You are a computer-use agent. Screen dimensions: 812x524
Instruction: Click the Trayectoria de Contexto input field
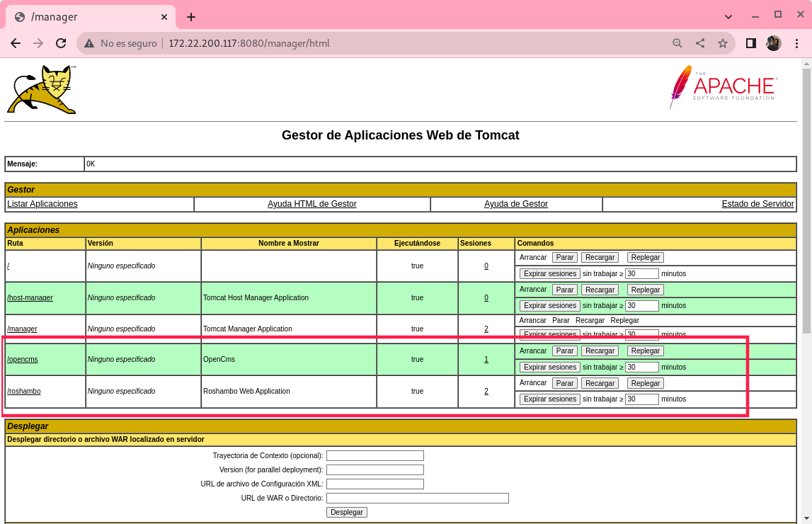click(374, 456)
